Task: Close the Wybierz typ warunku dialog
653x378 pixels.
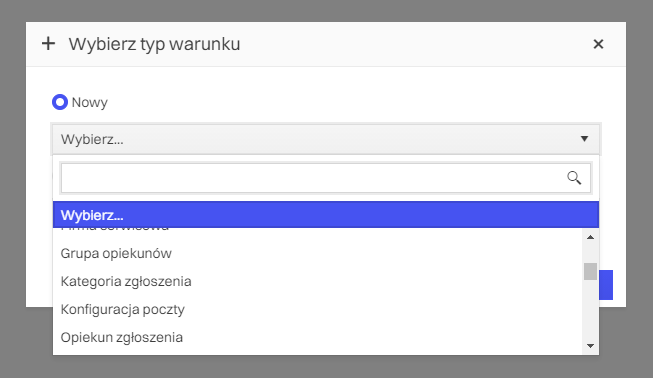Action: point(598,44)
